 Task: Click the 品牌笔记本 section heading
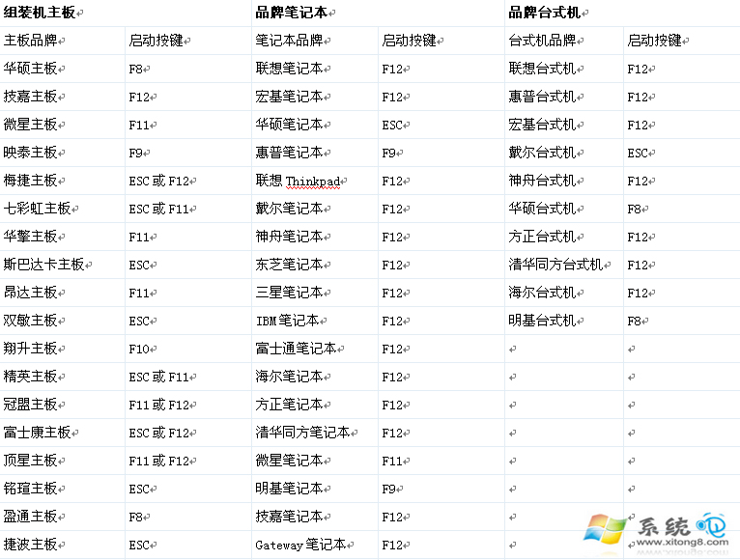[292, 13]
